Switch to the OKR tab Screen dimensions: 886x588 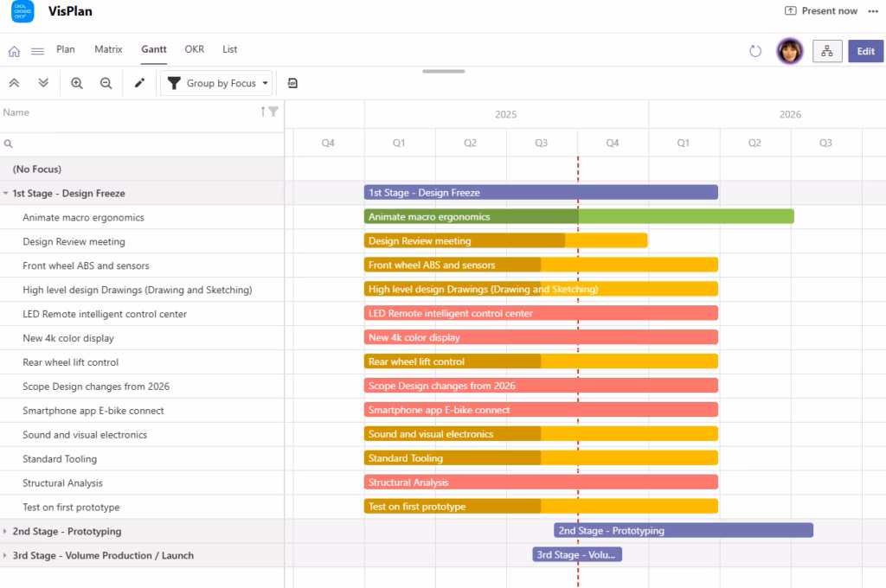pos(195,49)
